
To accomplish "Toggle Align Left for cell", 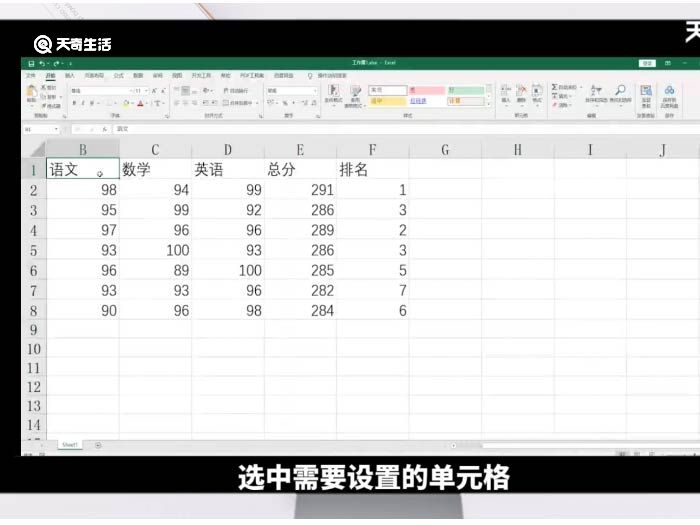I will (176, 103).
